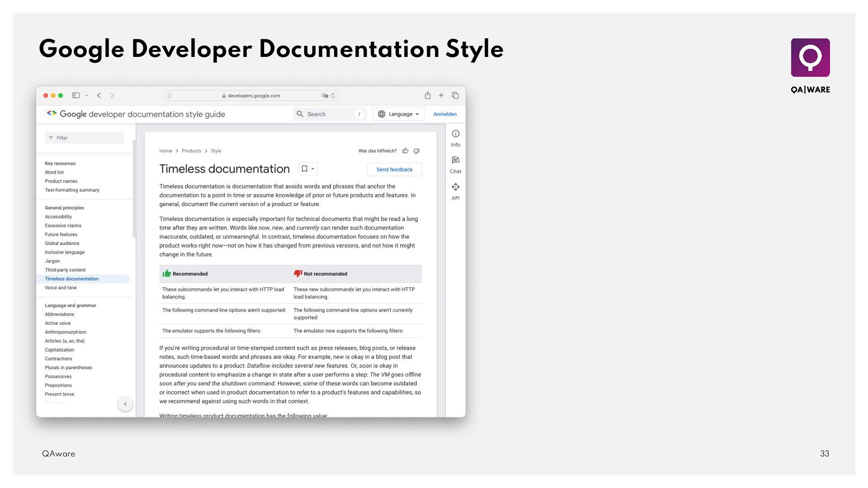Open the Chat panel icon

point(455,160)
